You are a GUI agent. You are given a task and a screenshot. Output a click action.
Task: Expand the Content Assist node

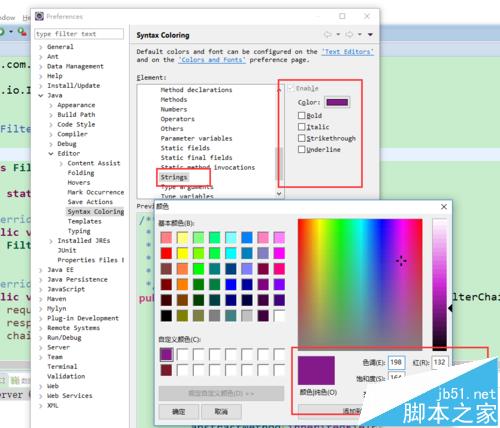point(61,163)
